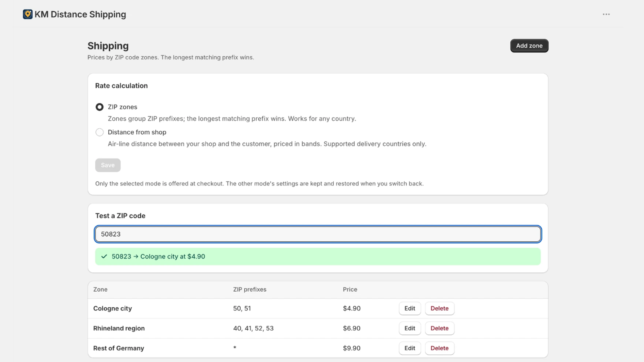Open the three-dot more actions menu
This screenshot has height=362, width=644.
point(606,14)
